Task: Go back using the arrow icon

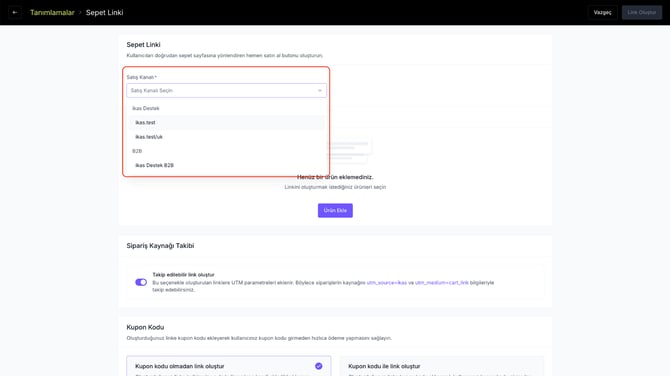Action: (x=15, y=12)
